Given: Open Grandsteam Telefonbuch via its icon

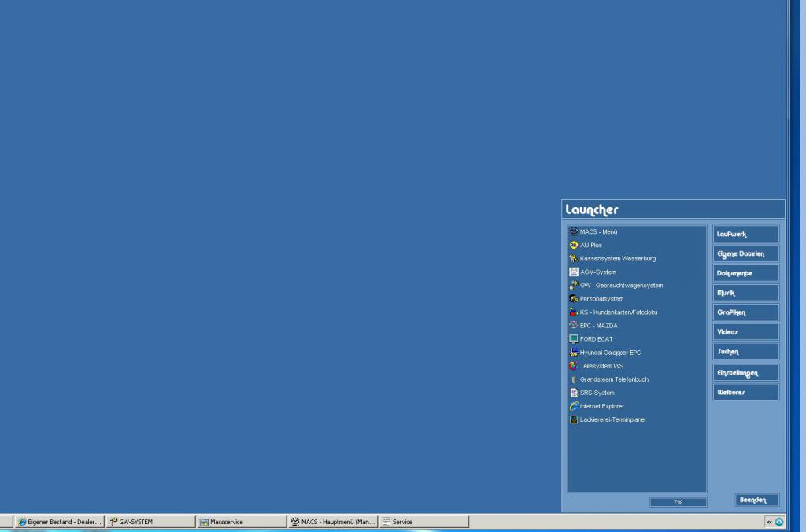Looking at the screenshot, I should coord(574,379).
